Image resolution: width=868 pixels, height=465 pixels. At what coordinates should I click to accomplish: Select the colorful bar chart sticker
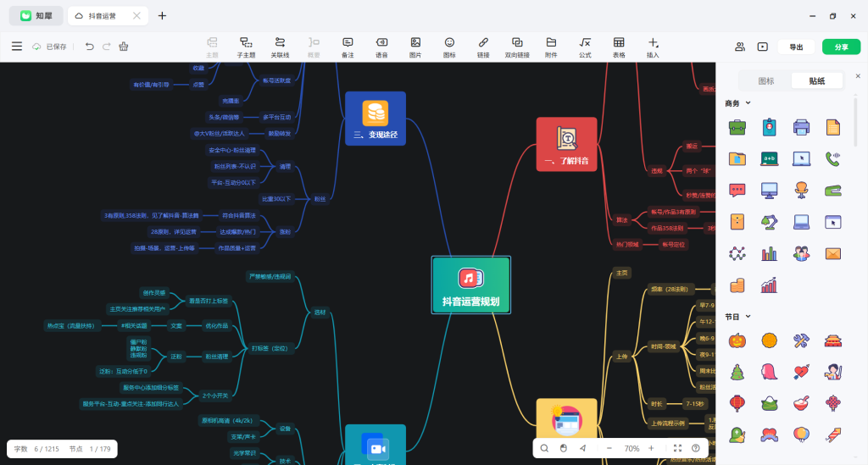(x=769, y=254)
